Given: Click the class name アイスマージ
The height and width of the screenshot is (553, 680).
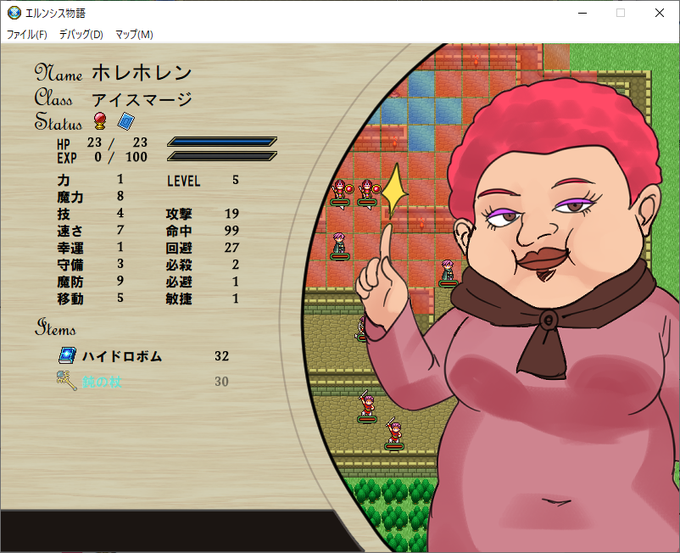Looking at the screenshot, I should 142,100.
